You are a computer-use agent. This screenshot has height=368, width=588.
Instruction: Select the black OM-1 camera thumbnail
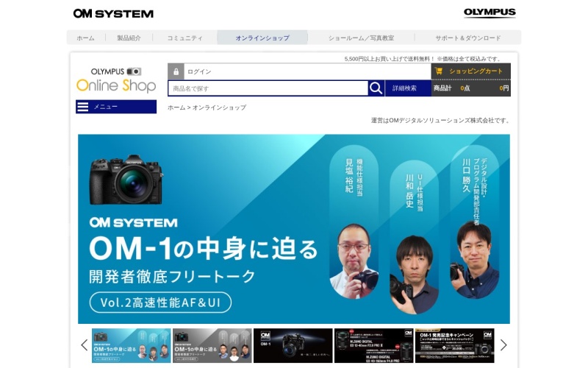[293, 345]
